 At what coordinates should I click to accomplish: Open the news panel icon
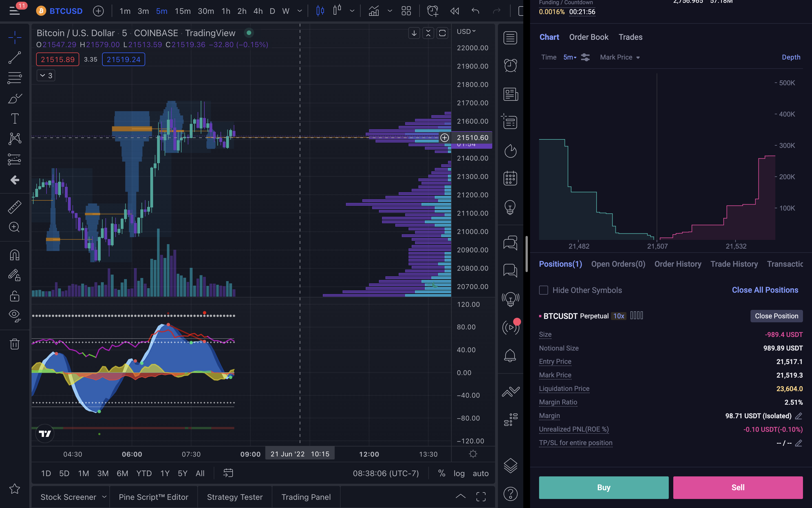pyautogui.click(x=511, y=95)
